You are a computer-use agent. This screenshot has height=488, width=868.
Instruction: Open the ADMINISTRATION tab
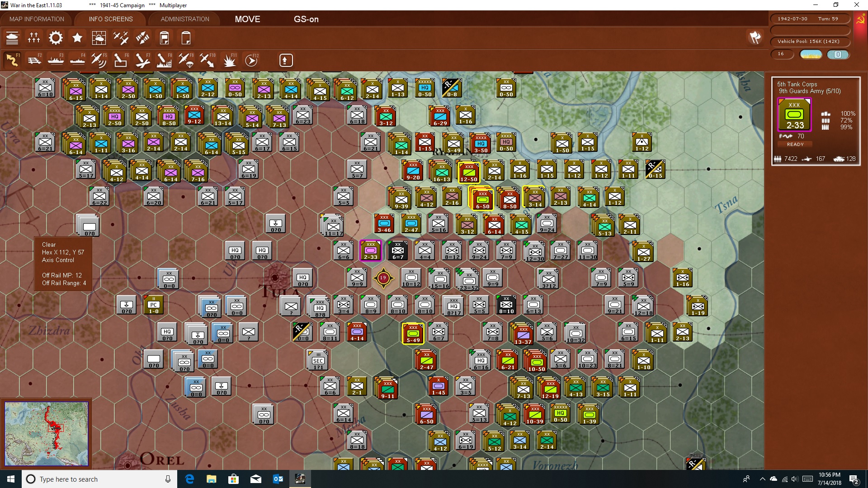point(185,19)
